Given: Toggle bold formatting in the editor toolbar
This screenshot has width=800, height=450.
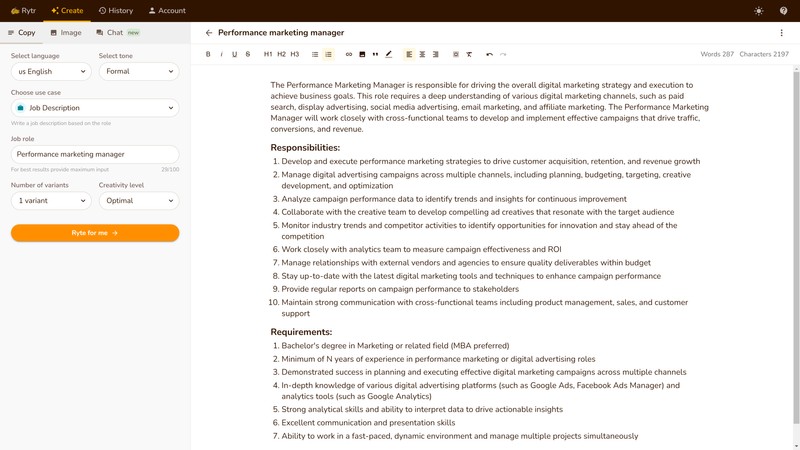Looking at the screenshot, I should (208, 54).
